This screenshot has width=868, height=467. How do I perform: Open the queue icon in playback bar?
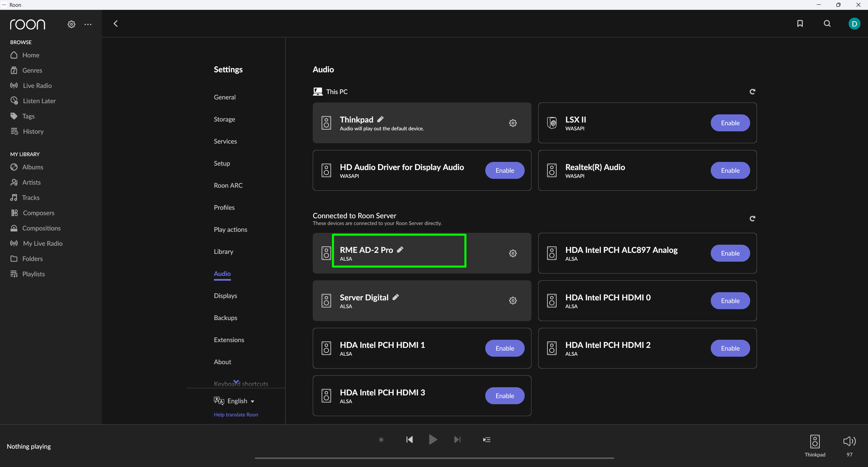(486, 440)
